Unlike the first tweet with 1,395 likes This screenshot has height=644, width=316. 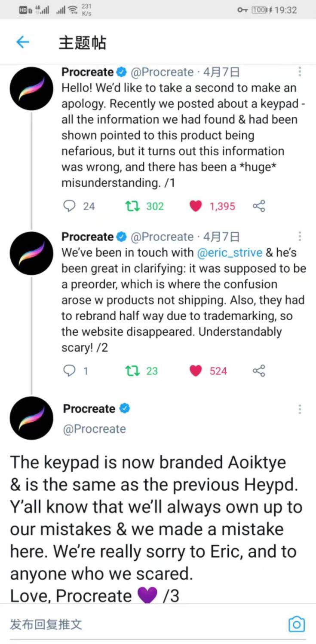pyautogui.click(x=196, y=207)
